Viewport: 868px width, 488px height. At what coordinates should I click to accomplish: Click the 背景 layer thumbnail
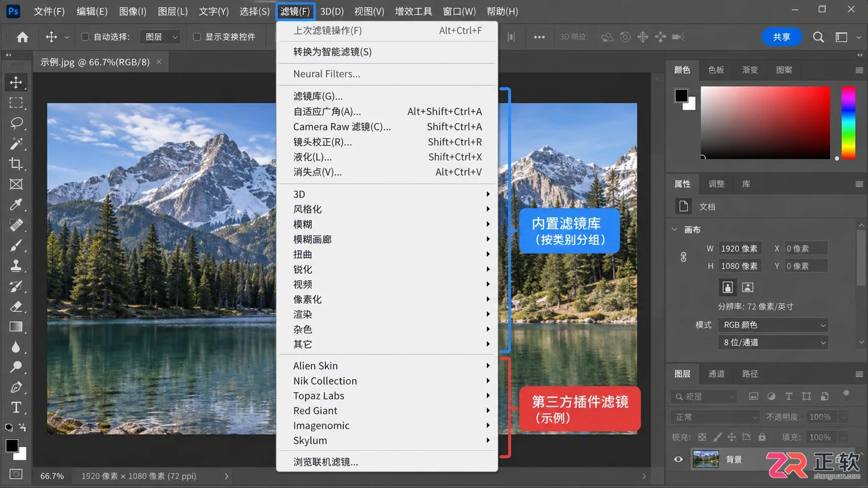pos(706,460)
